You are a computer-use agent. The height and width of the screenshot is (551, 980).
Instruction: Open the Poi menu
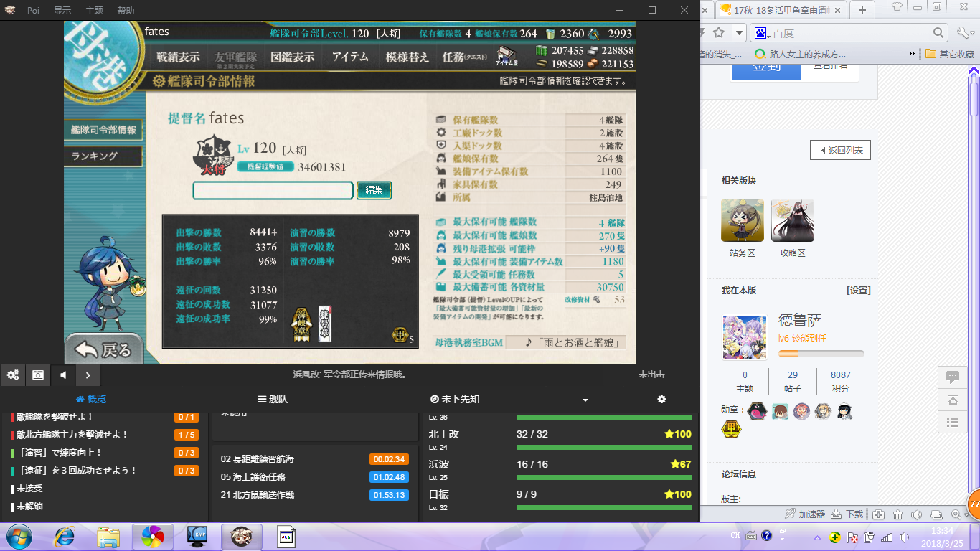[x=33, y=10]
